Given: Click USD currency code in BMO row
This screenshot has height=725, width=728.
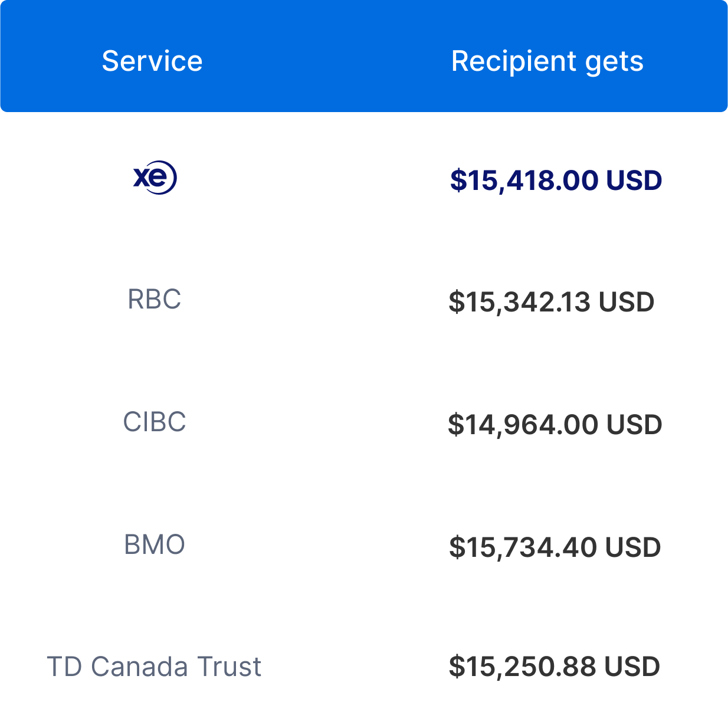Looking at the screenshot, I should pyautogui.click(x=633, y=547).
